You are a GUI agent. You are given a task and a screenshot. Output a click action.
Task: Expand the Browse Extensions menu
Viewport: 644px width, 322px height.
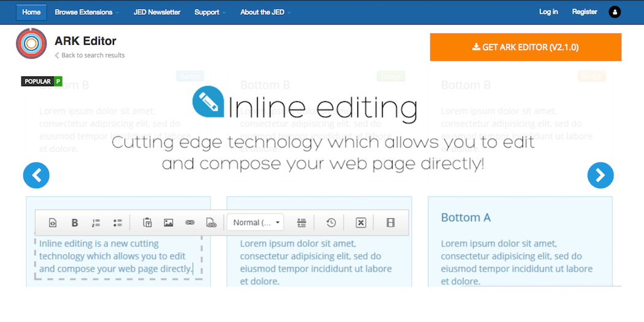click(86, 12)
